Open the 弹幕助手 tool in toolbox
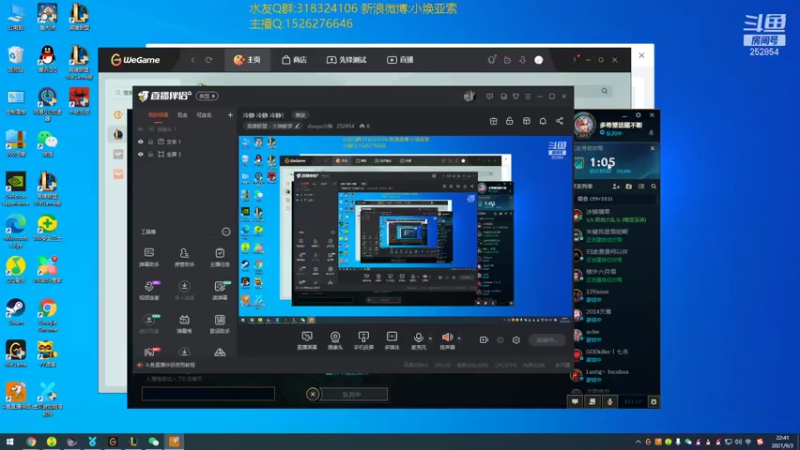This screenshot has height=450, width=800. coord(149,257)
